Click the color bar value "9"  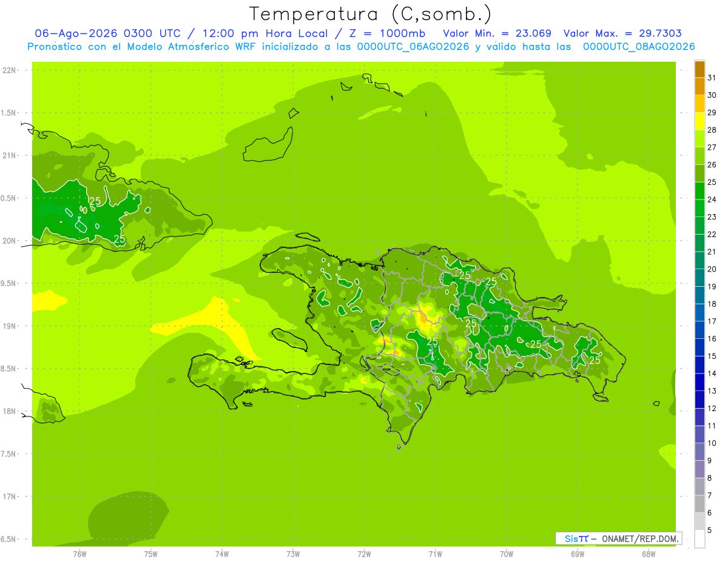pos(710,461)
